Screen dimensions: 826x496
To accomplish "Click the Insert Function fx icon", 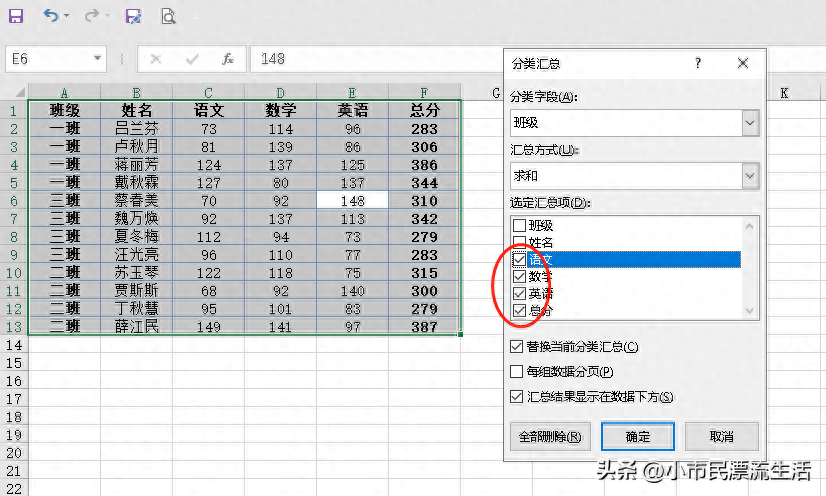I will [x=228, y=59].
